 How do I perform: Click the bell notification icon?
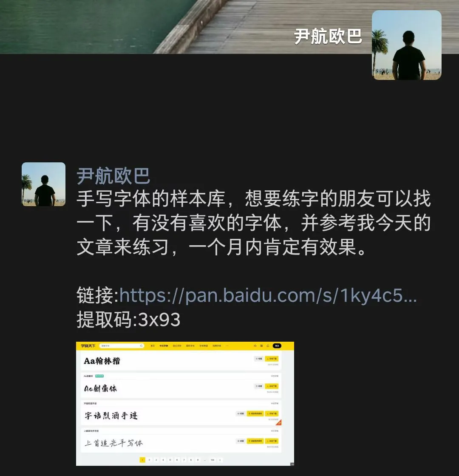[x=268, y=346]
